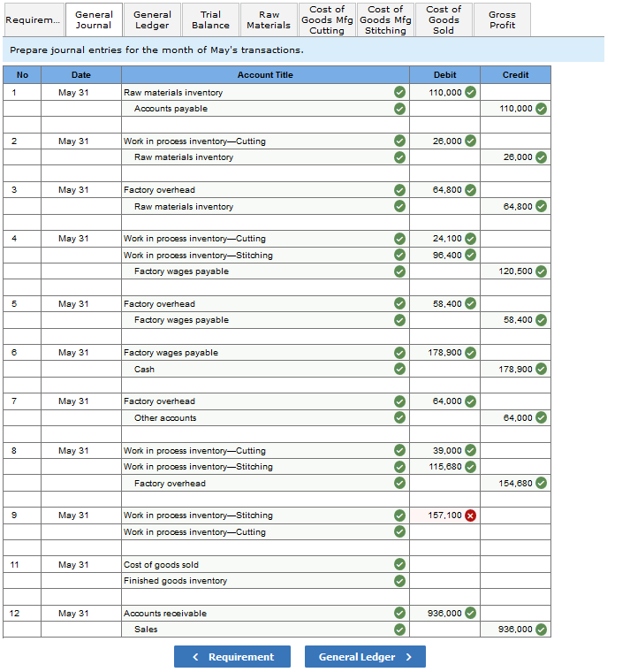Click the debit cell showing 157,100

click(x=444, y=515)
